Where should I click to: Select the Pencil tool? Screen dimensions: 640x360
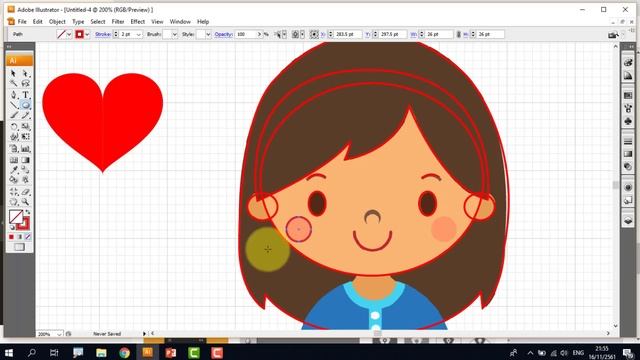tap(25, 116)
